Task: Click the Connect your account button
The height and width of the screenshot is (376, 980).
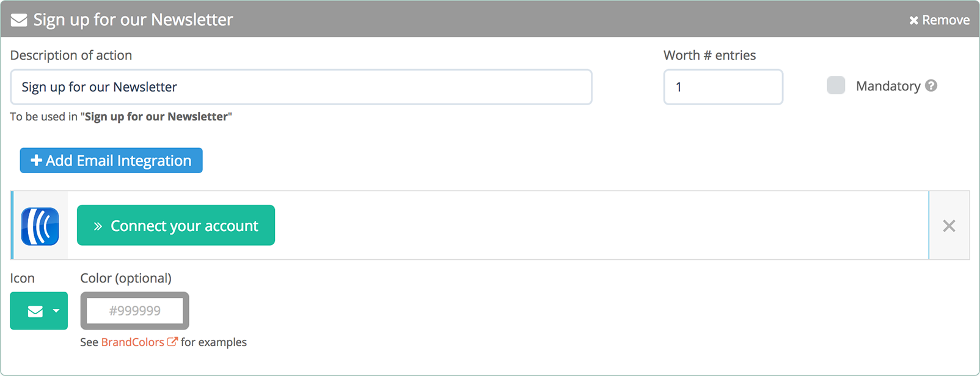Action: [x=176, y=225]
